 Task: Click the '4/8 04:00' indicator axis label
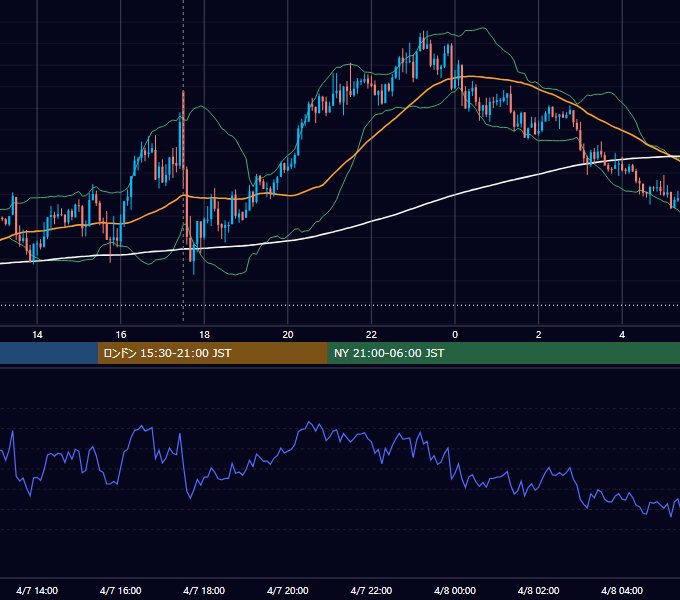pos(622,590)
